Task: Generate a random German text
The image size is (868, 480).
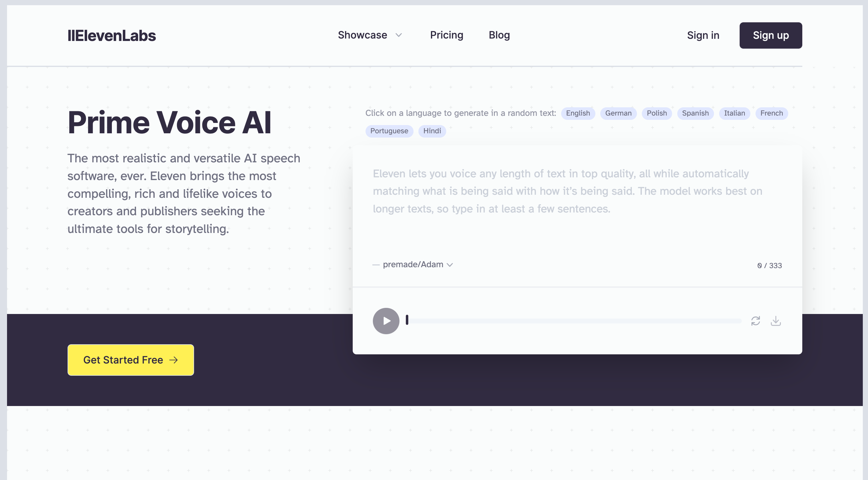Action: coord(618,113)
